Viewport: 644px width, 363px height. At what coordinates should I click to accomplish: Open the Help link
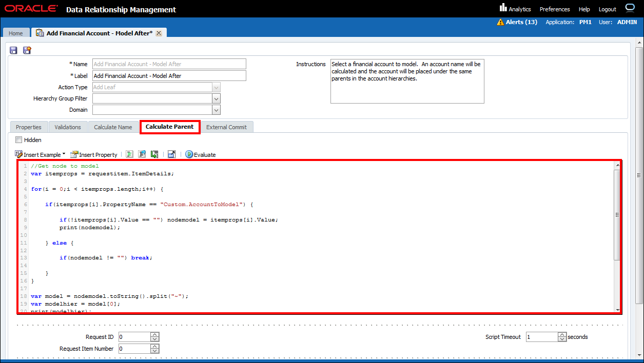coord(584,9)
